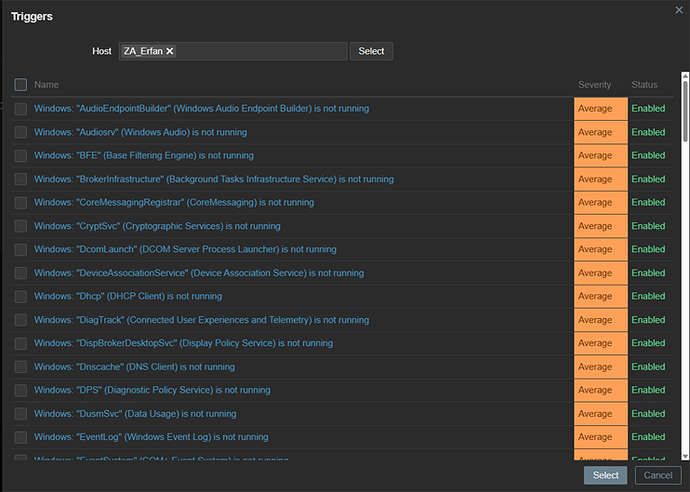Check the EventLog trigger checkbox

pyautogui.click(x=21, y=437)
